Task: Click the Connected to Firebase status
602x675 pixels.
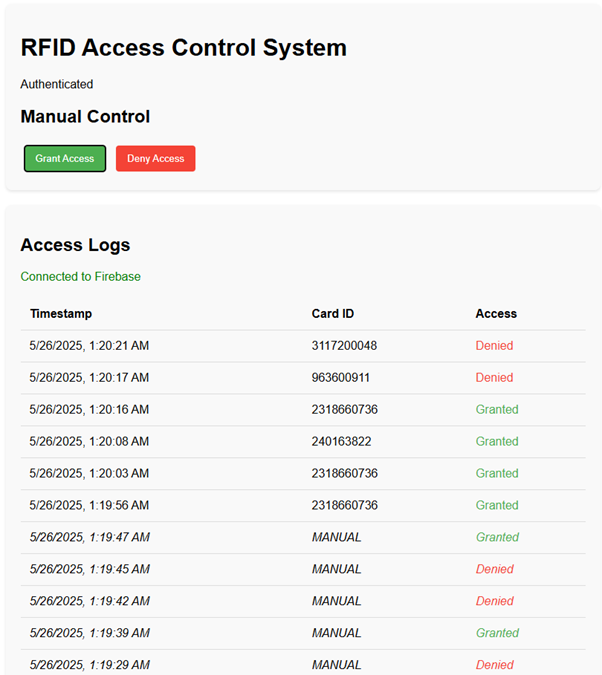Action: pos(80,276)
